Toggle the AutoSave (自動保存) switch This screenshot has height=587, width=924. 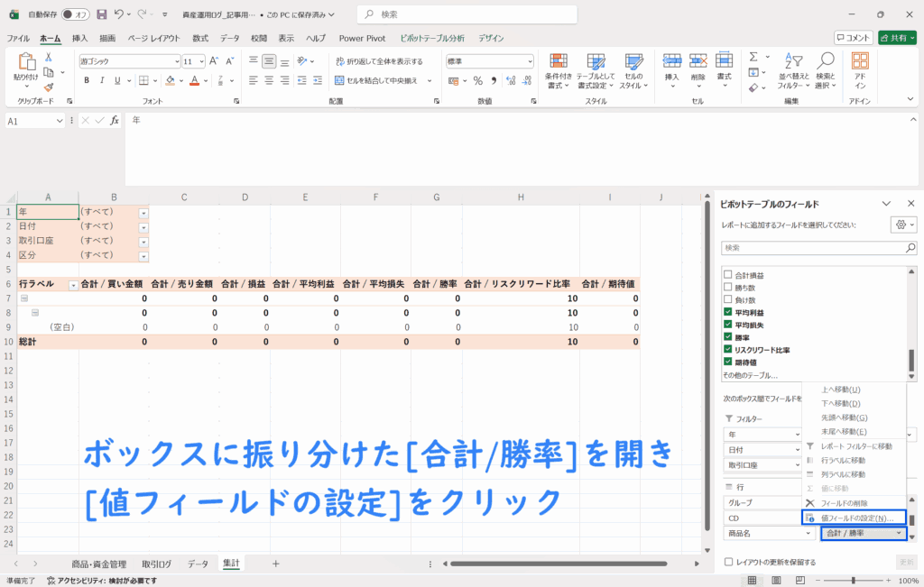coord(76,14)
